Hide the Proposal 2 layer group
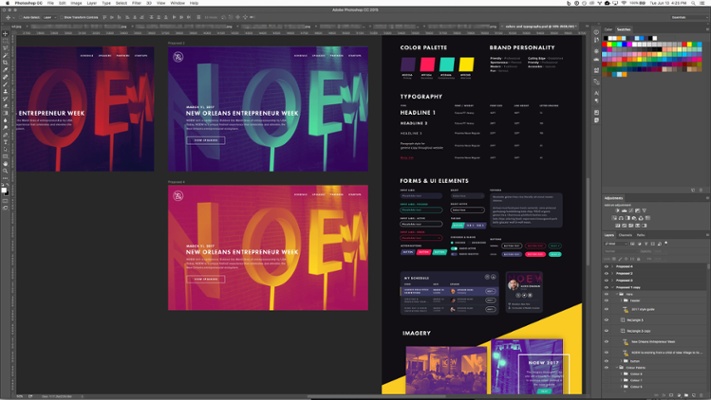 [x=607, y=273]
